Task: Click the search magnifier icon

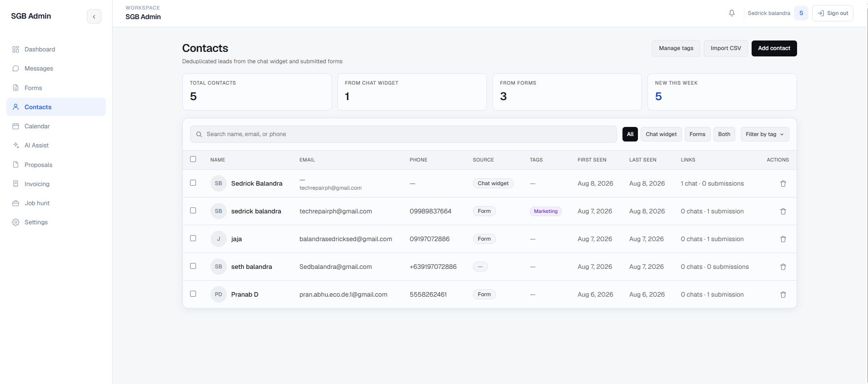Action: pos(199,134)
